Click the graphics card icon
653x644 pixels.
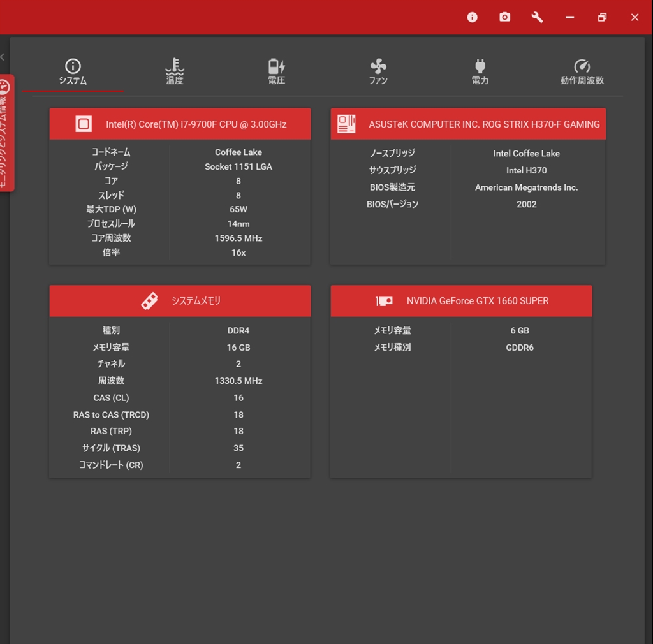click(383, 300)
